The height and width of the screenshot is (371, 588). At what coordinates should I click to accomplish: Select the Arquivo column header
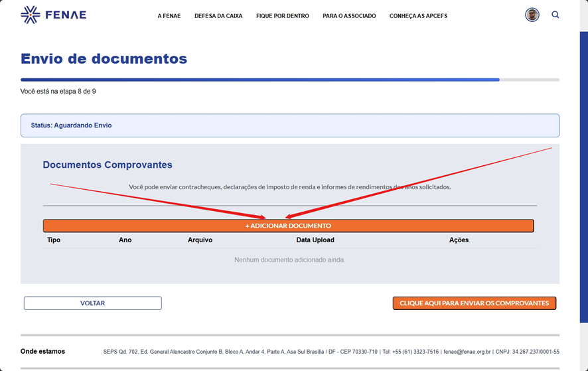[x=200, y=240]
